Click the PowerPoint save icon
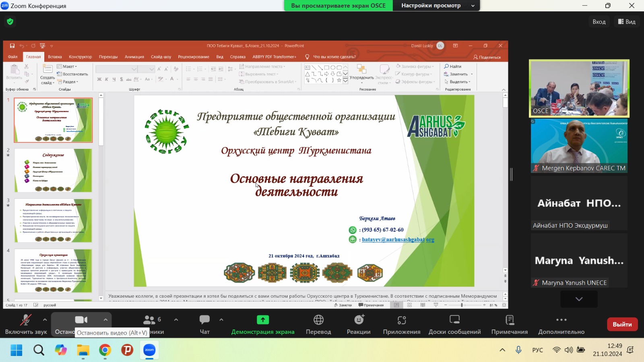The image size is (644, 362). (12, 46)
